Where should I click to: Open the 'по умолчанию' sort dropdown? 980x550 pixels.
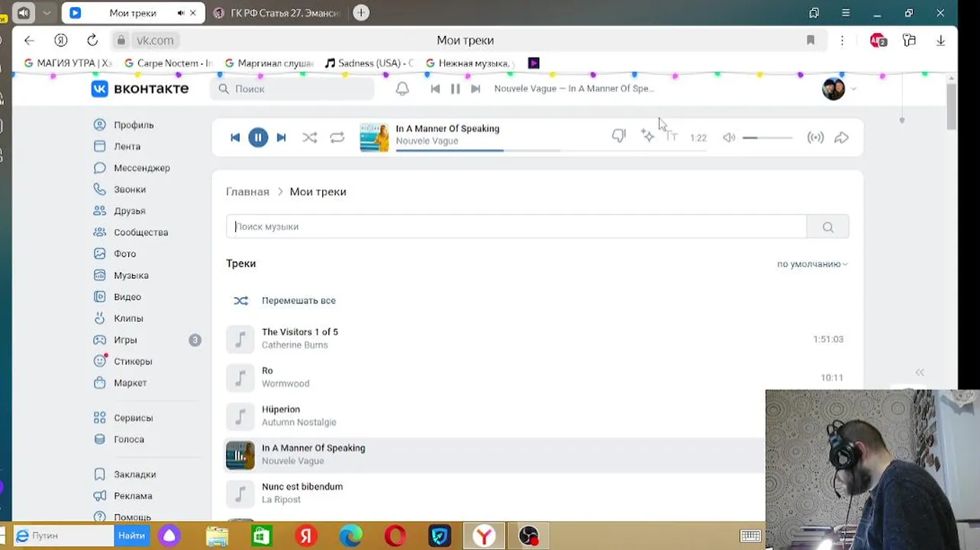click(x=812, y=264)
